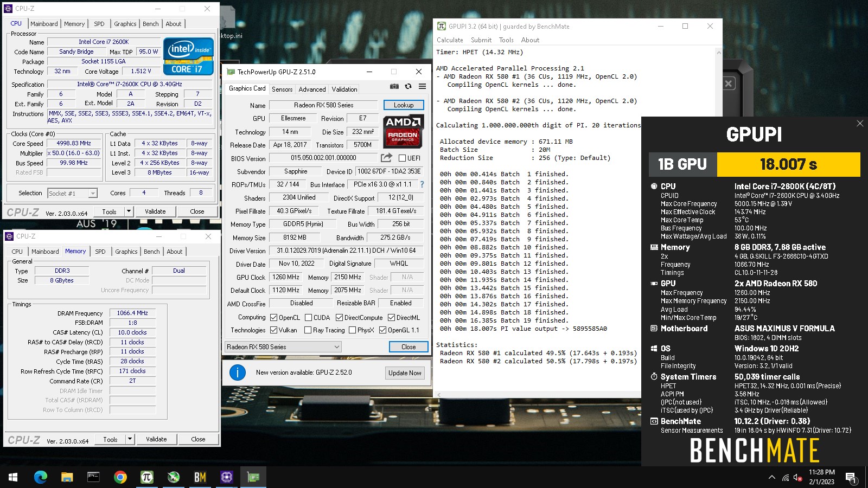868x488 pixels.
Task: Open File Explorer from taskbar
Action: 67,477
